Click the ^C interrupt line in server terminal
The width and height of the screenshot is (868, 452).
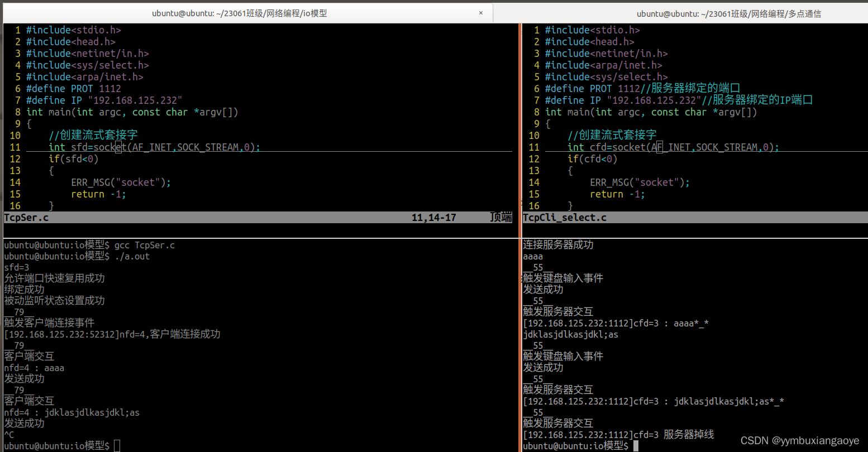9,435
